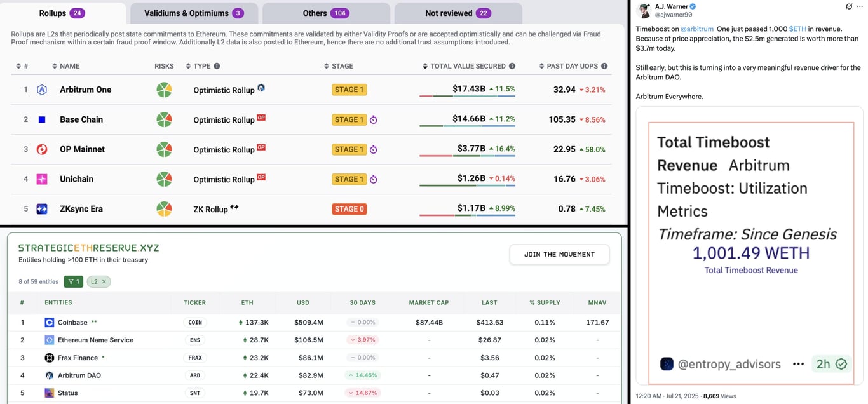The width and height of the screenshot is (868, 404).
Task: Click the risk pie chart for ZKsync Era
Action: pos(164,209)
